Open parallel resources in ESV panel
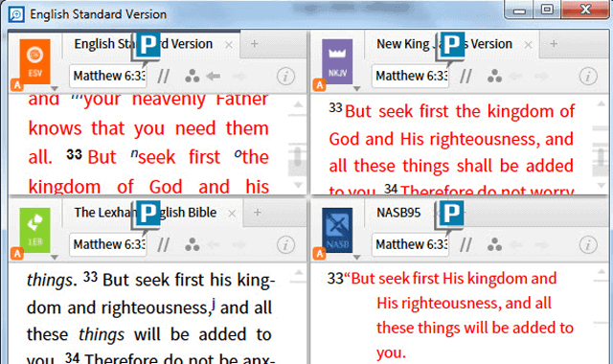This screenshot has width=613, height=364. click(163, 76)
